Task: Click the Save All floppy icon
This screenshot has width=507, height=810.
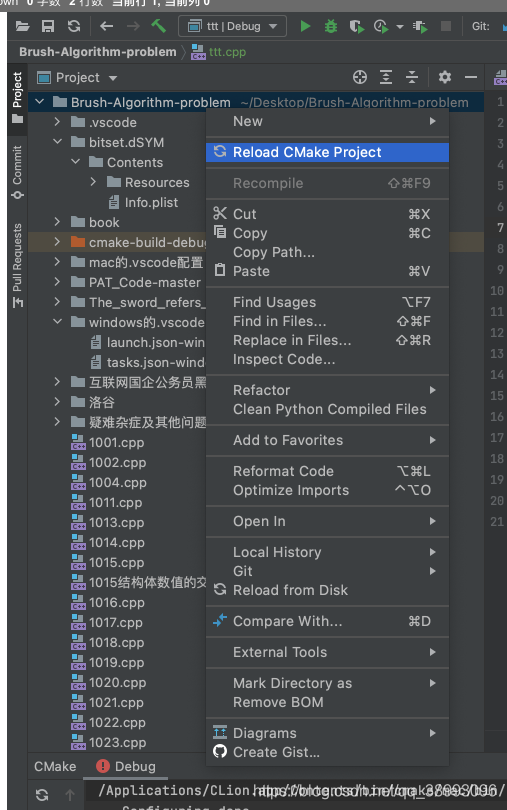Action: pyautogui.click(x=48, y=26)
